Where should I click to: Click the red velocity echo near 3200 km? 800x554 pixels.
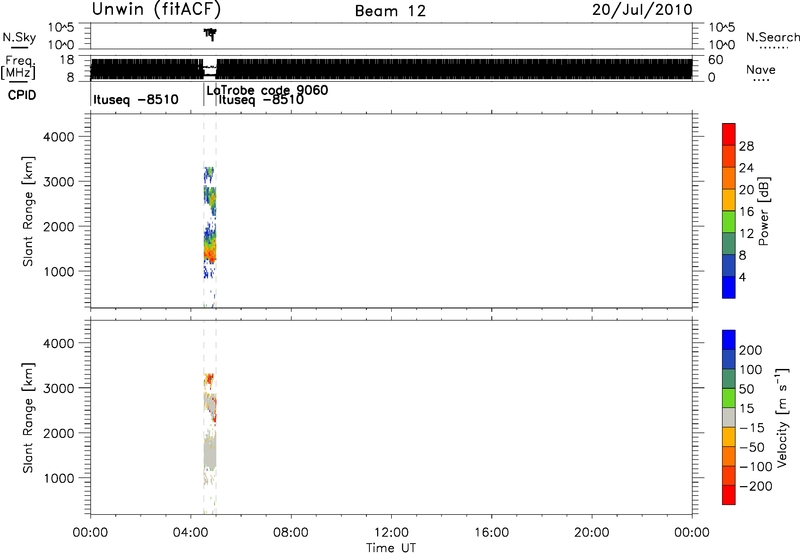pos(209,379)
